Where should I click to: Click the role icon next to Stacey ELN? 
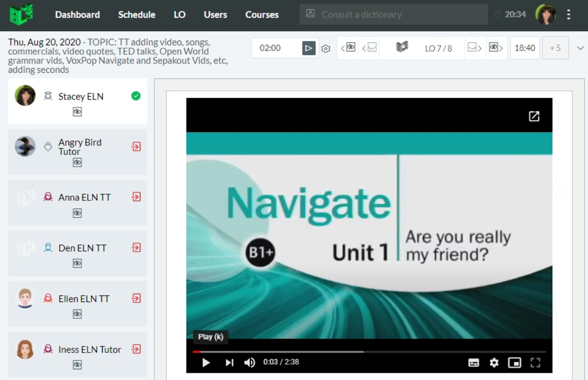coord(48,96)
